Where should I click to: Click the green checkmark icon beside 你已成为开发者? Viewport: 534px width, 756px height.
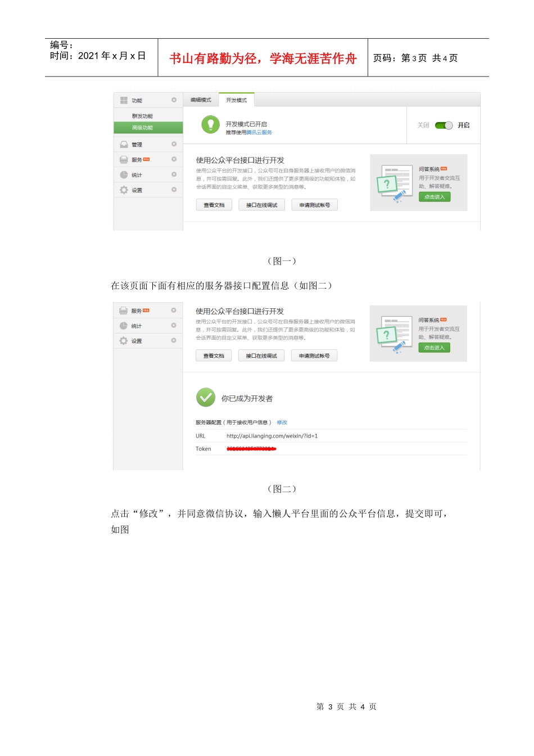tap(206, 397)
